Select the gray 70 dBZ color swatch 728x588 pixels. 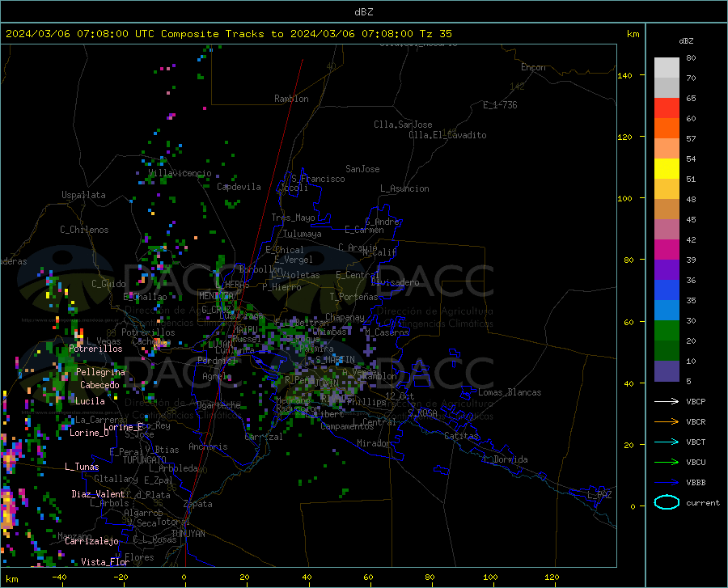click(x=667, y=87)
